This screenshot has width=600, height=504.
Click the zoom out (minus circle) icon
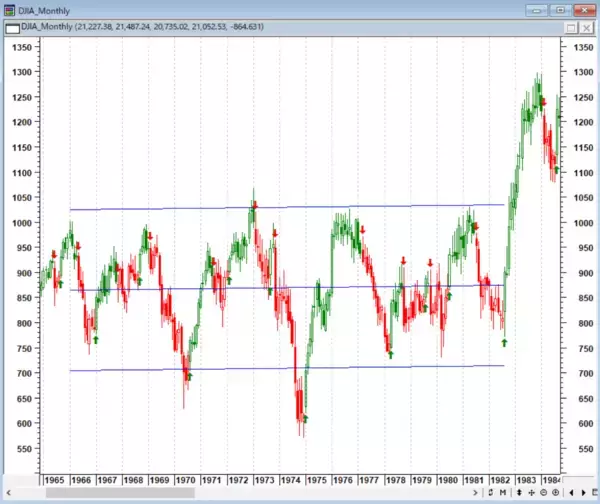(543, 493)
